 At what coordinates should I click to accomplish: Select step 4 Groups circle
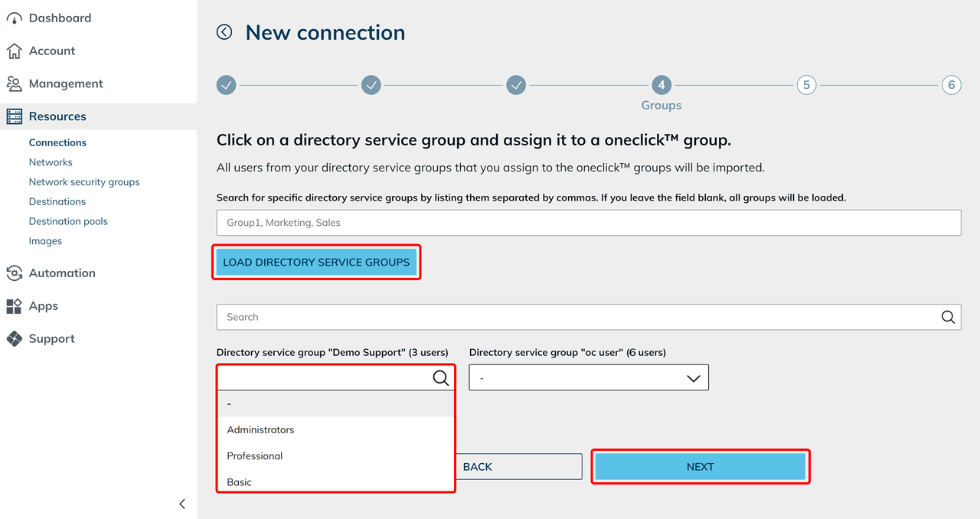[x=661, y=85]
